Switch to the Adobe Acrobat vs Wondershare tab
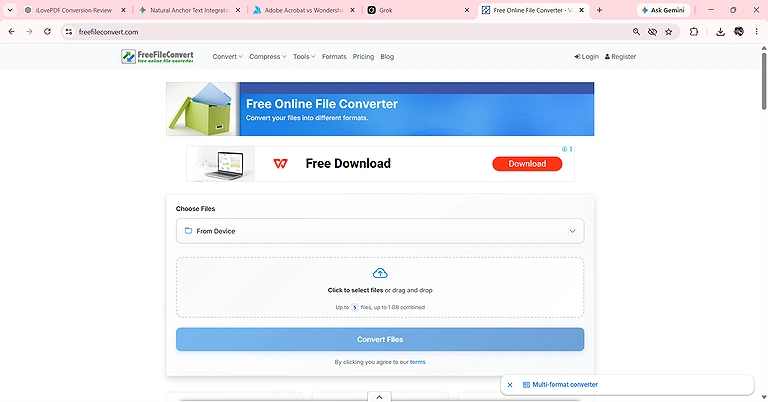This screenshot has width=768, height=402. [304, 10]
